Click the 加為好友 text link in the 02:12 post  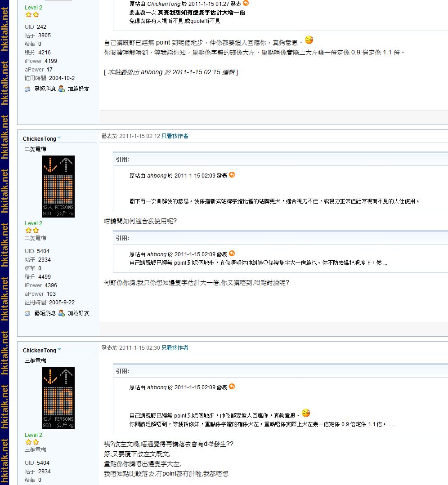[x=78, y=313]
